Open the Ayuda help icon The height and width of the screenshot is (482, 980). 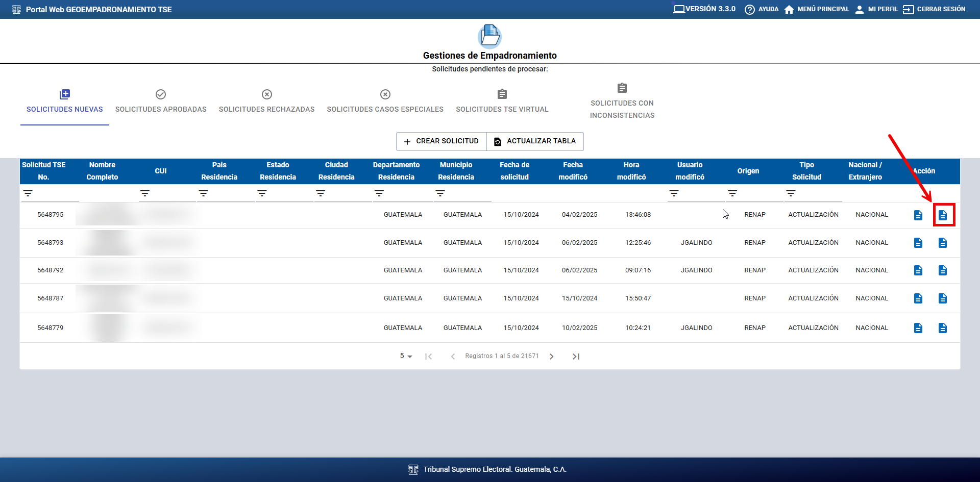point(749,10)
